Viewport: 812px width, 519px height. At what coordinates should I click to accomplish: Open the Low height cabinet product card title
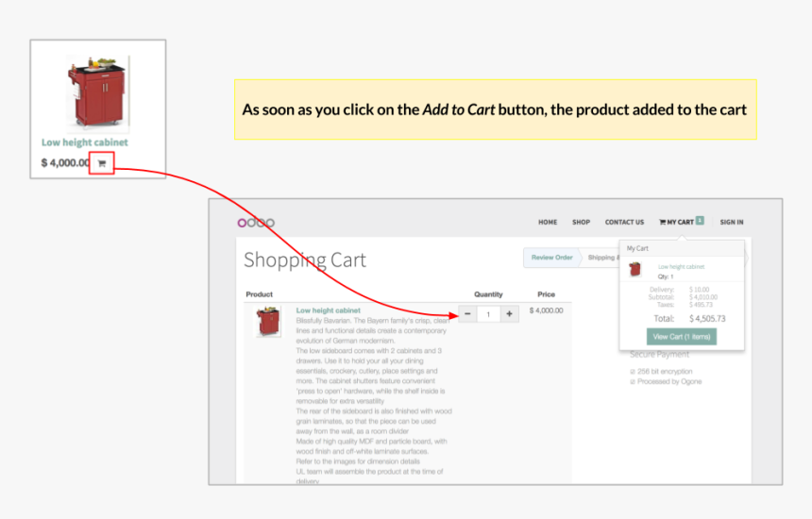pos(84,142)
